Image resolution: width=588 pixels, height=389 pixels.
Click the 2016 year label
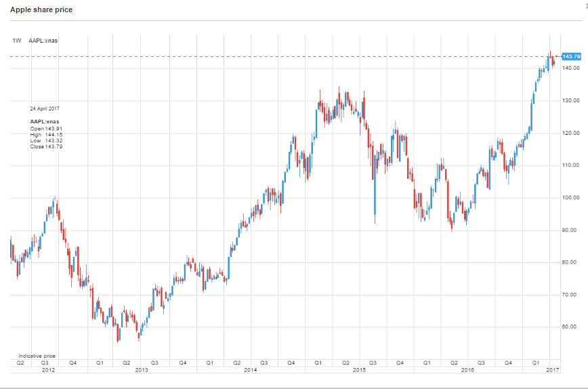[467, 370]
